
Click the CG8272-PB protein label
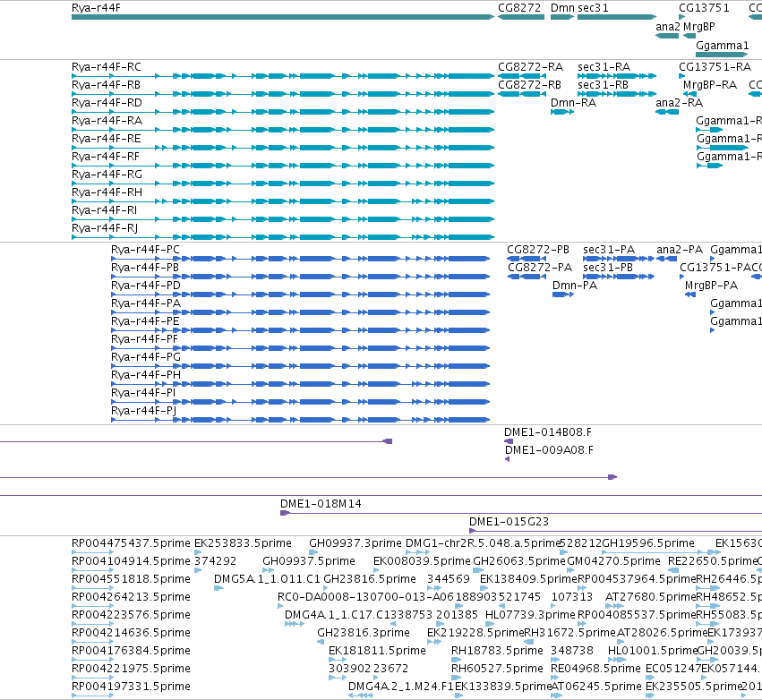coord(538,249)
